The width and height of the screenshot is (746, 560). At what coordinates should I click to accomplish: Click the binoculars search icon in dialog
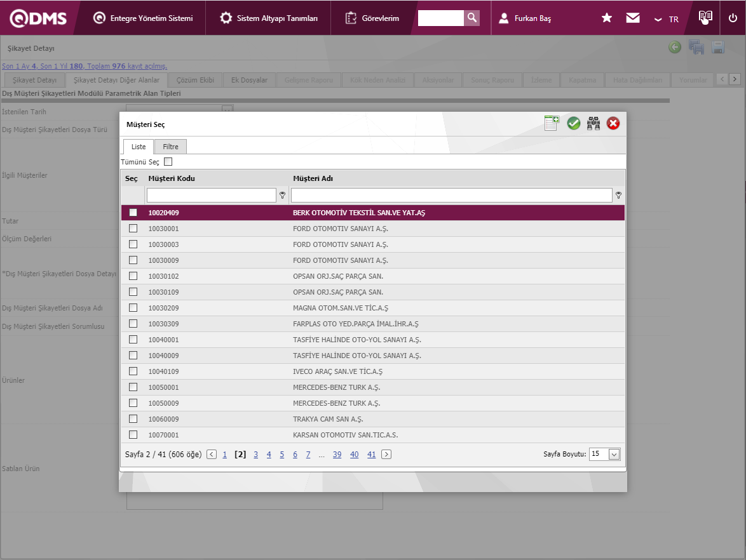[593, 123]
